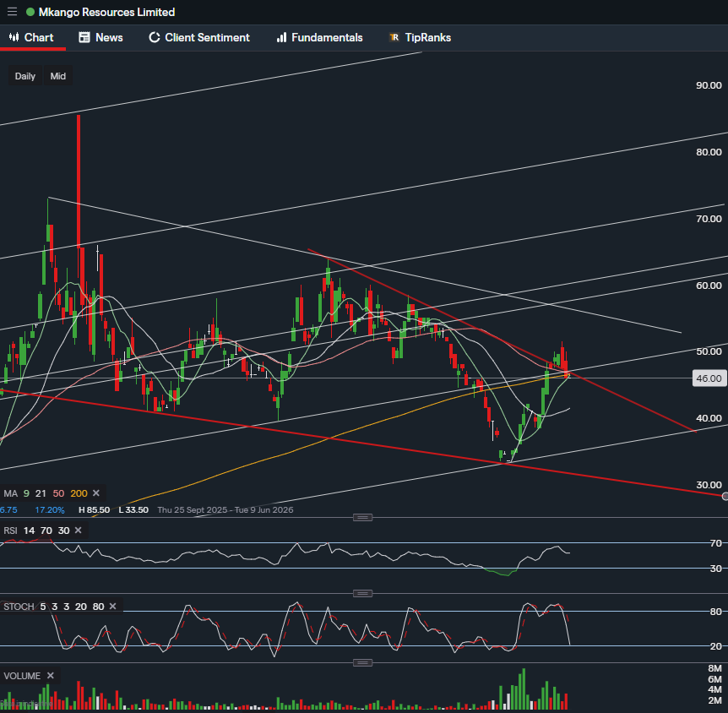Open the Mid price type selector

tap(58, 76)
